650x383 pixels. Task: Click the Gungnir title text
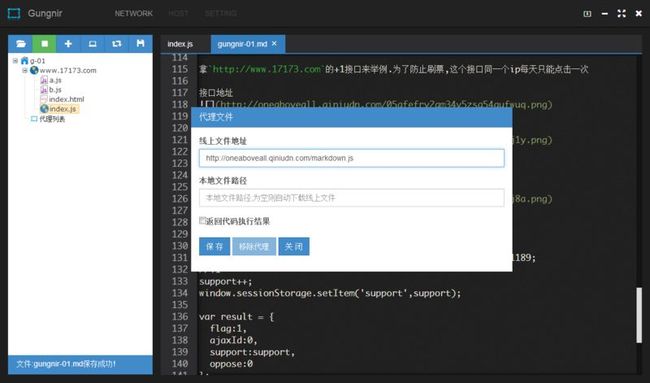tap(45, 13)
